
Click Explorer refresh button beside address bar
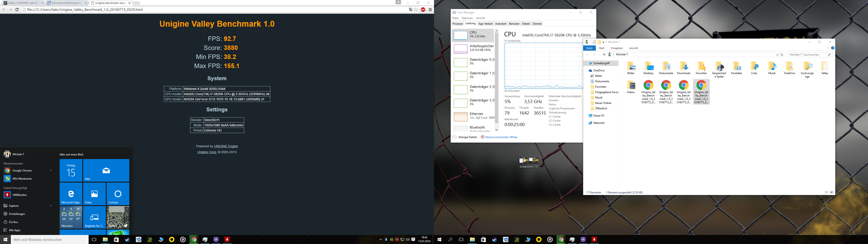click(782, 55)
